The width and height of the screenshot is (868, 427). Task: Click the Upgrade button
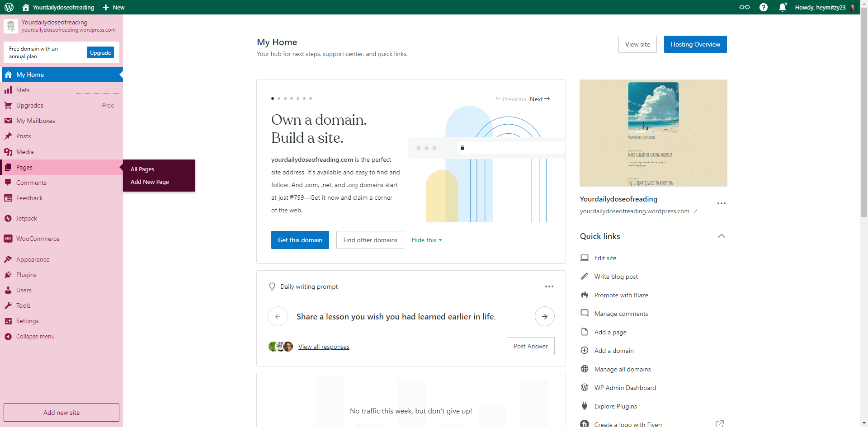[x=100, y=52]
